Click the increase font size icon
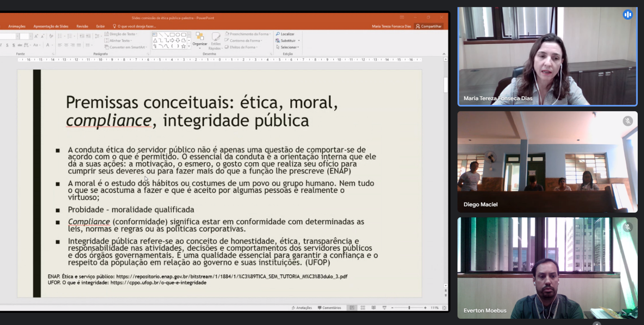 coord(36,36)
